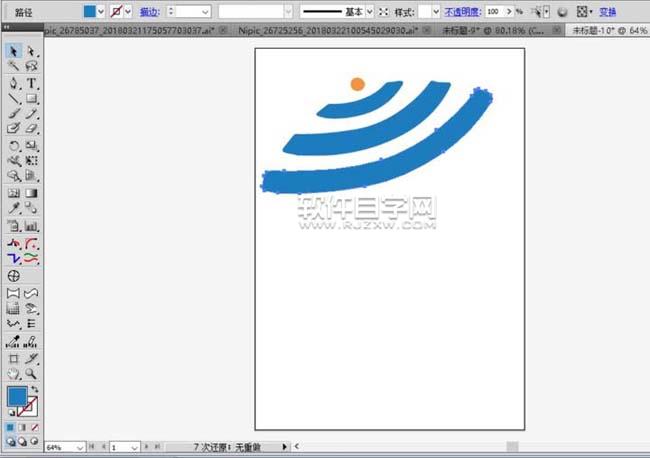Select the Pencil tool
The height and width of the screenshot is (458, 650).
click(31, 114)
